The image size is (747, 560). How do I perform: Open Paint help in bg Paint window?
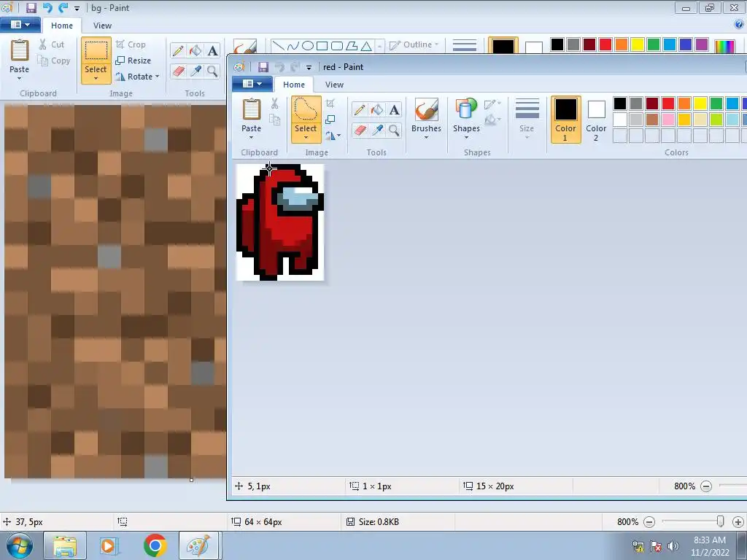[x=740, y=24]
